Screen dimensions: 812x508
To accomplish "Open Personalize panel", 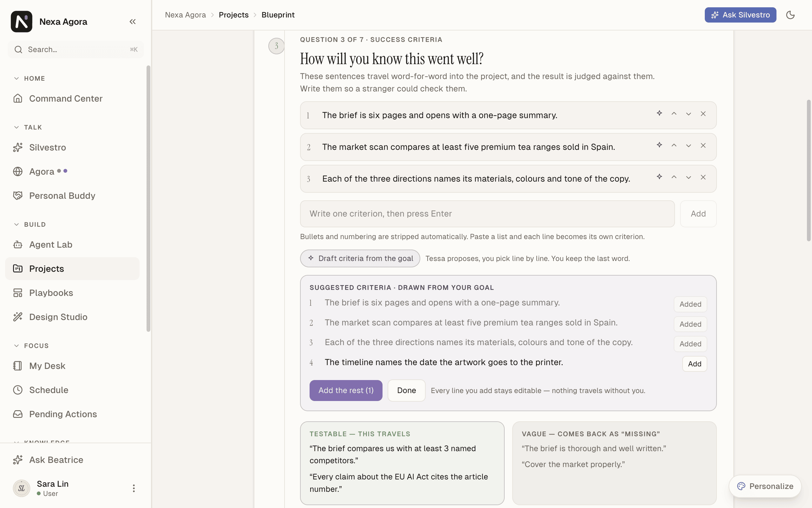I will 765,486.
